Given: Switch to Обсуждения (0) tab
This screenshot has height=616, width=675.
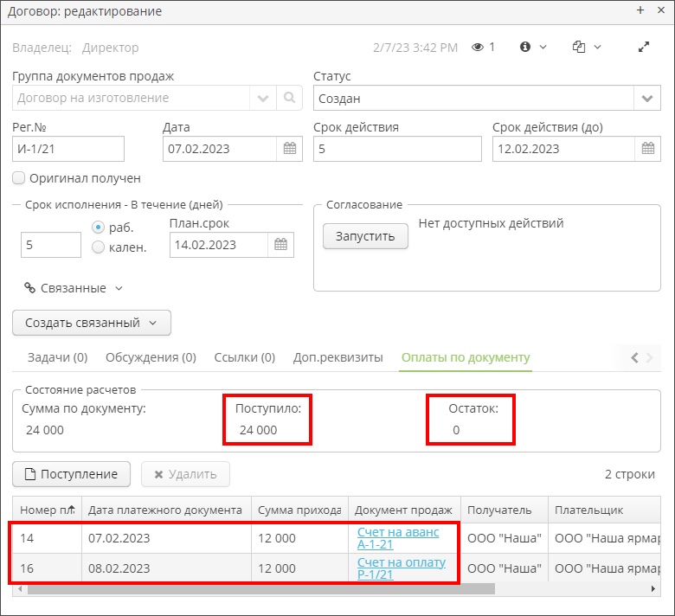Looking at the screenshot, I should click(151, 357).
